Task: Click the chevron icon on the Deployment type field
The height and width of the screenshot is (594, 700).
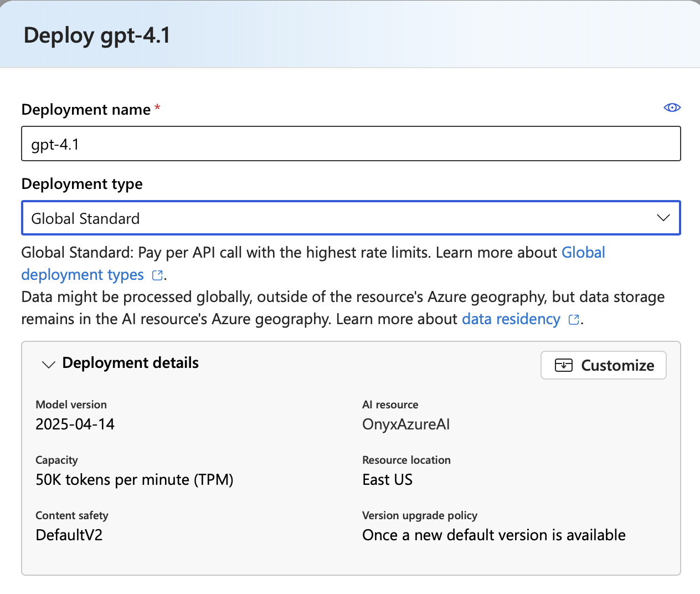Action: pos(662,218)
